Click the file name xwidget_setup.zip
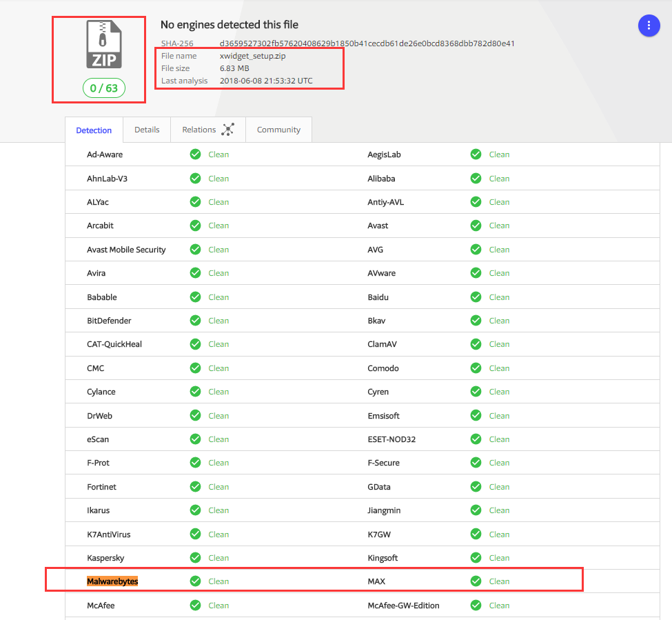This screenshot has height=620, width=672. pyautogui.click(x=252, y=56)
